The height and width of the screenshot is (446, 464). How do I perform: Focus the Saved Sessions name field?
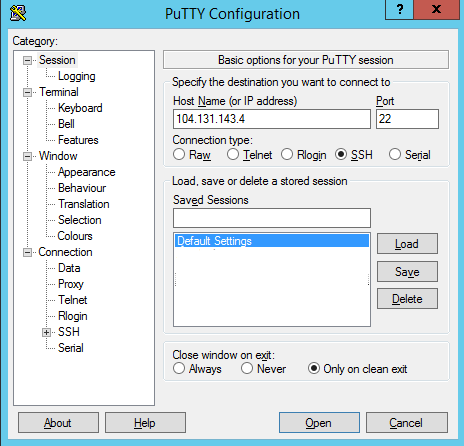click(272, 218)
